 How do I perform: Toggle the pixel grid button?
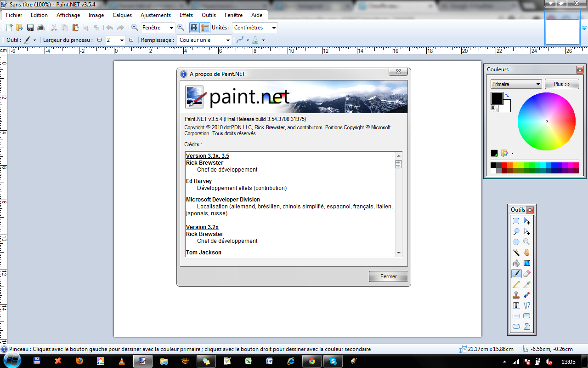[194, 28]
